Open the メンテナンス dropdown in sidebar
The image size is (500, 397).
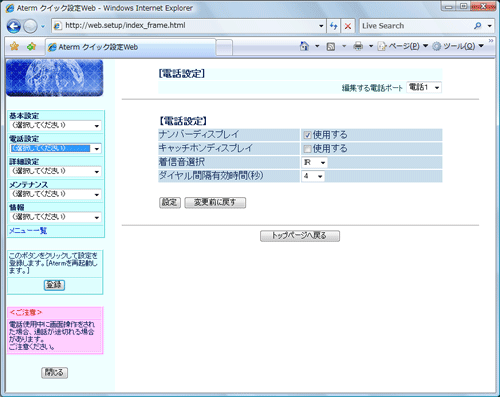point(55,194)
